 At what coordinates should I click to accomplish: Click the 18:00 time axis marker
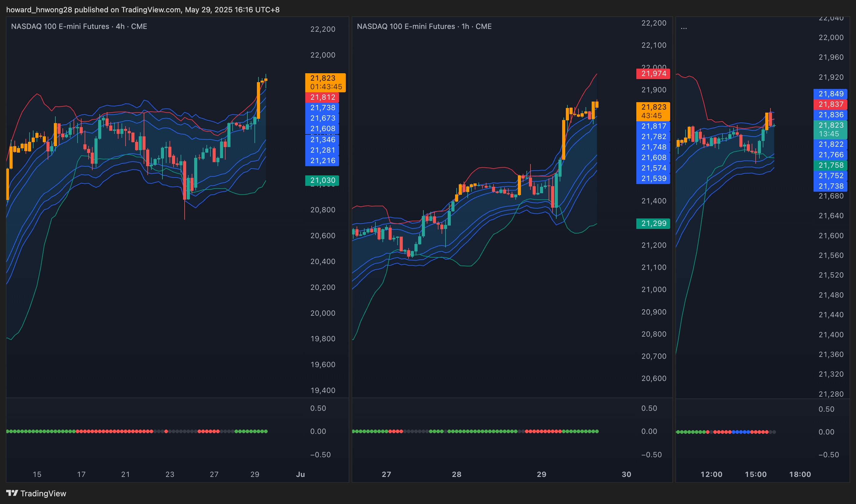coord(800,474)
